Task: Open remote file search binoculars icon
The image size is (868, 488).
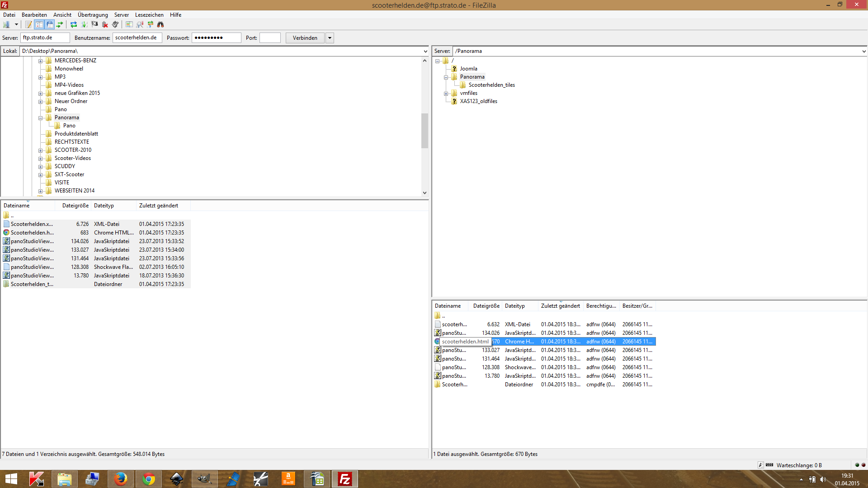Action: pyautogui.click(x=160, y=24)
